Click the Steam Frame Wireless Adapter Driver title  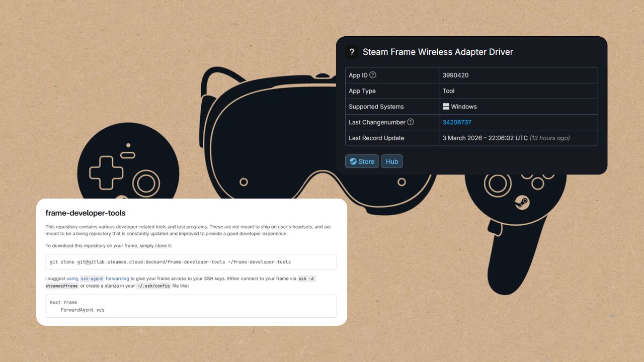pos(437,52)
